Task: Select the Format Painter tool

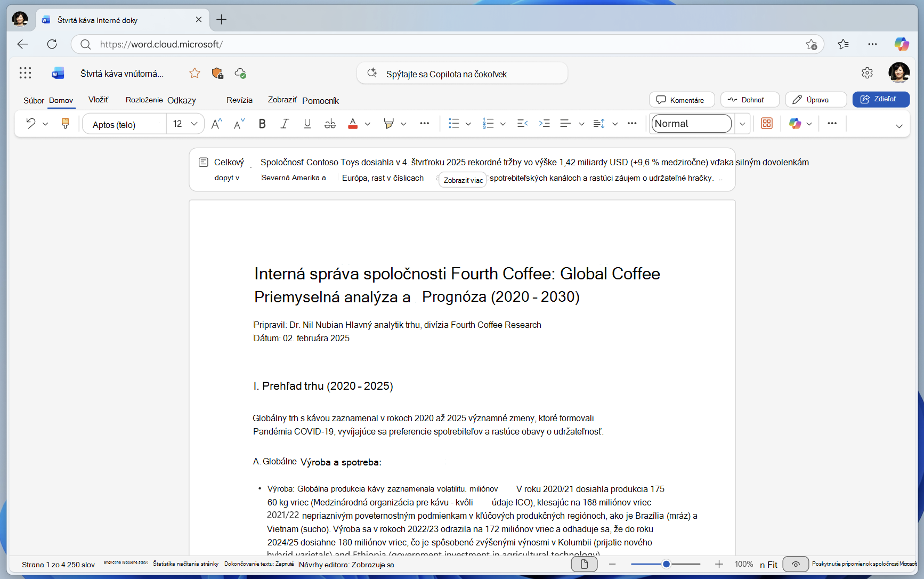Action: (x=65, y=124)
